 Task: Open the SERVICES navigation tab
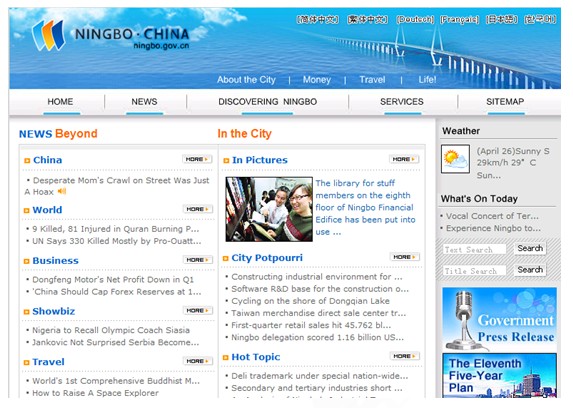coord(402,102)
